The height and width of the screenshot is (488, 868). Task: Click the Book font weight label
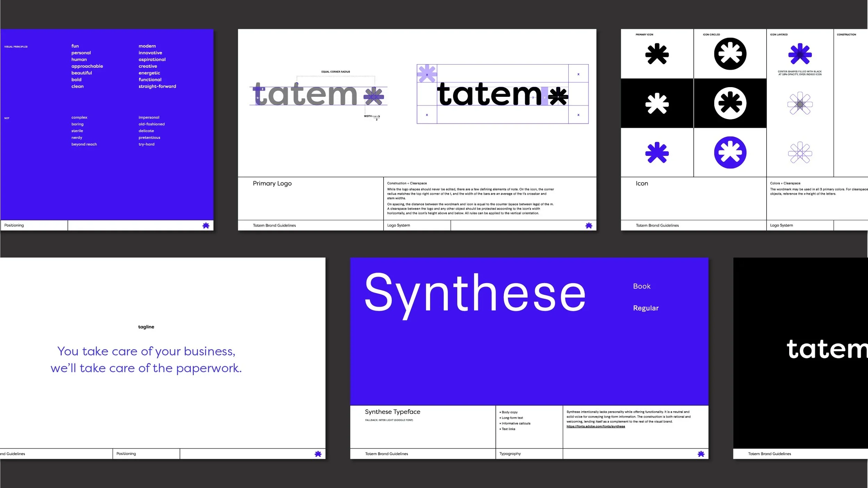point(642,286)
